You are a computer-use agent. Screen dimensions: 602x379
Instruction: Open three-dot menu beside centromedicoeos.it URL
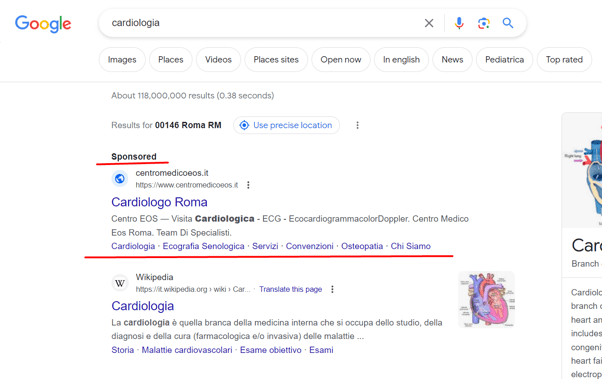[x=248, y=185]
